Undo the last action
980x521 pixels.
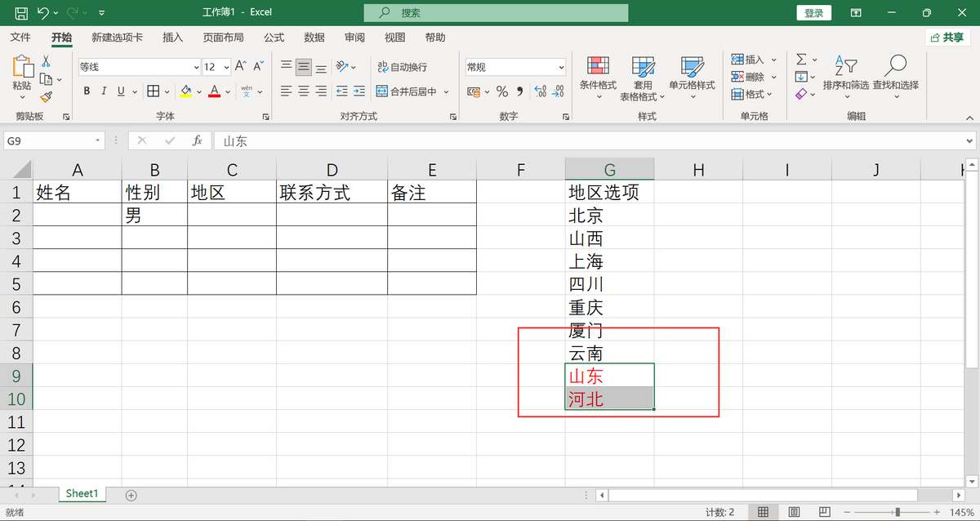coord(43,13)
